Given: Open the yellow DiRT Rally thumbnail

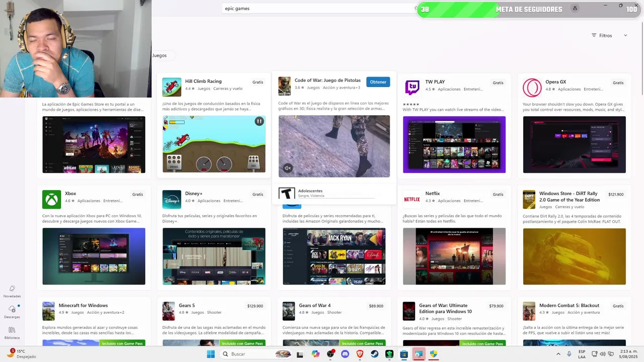Looking at the screenshot, I should (x=574, y=256).
